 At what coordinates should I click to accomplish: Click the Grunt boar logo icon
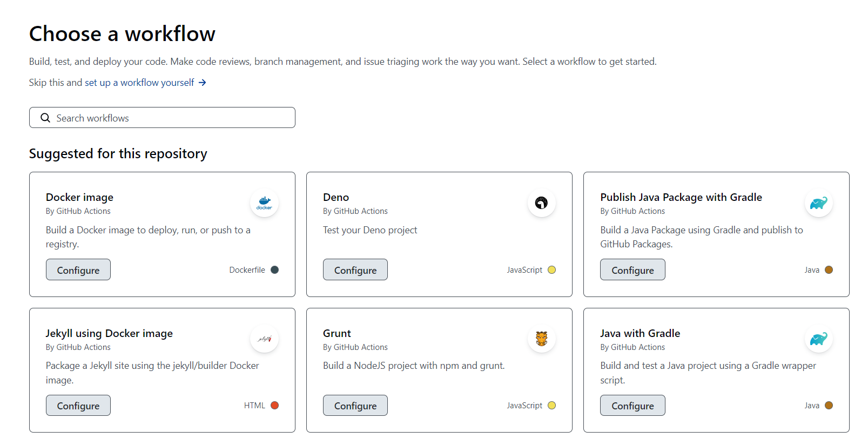click(541, 339)
